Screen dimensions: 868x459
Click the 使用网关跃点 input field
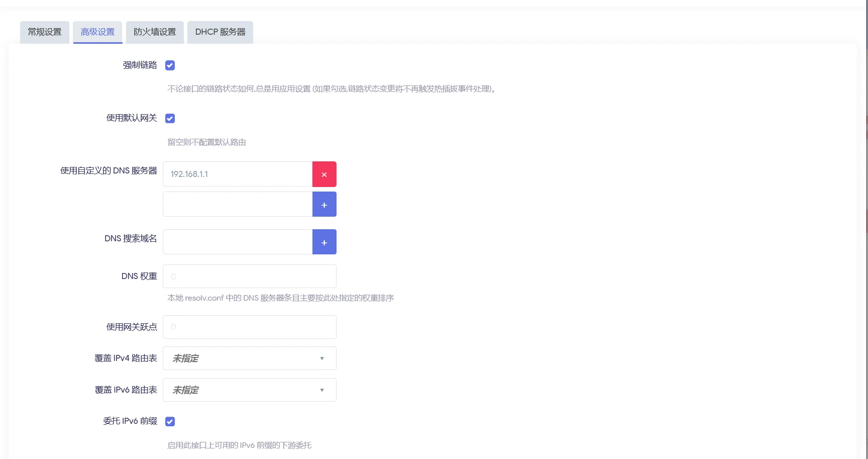250,327
